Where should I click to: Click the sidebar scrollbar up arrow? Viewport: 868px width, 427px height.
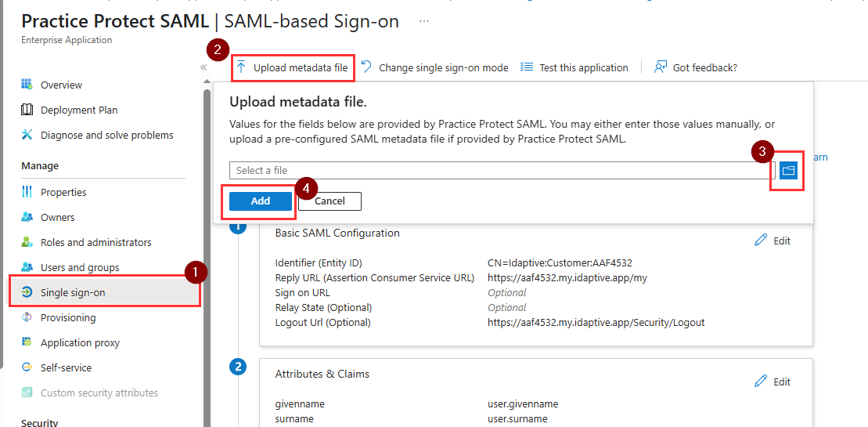click(207, 81)
